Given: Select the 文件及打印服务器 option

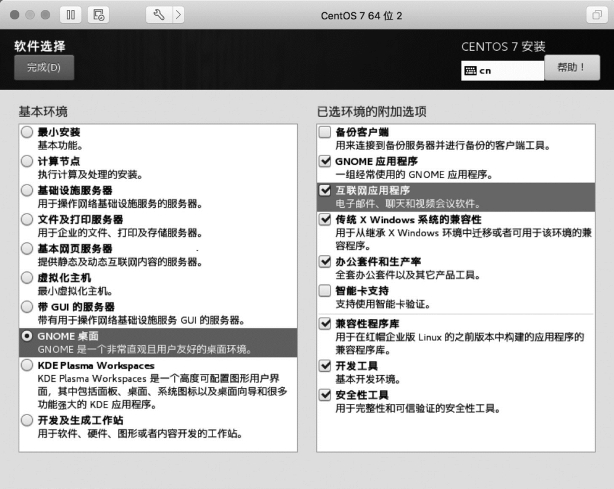Looking at the screenshot, I should point(27,219).
